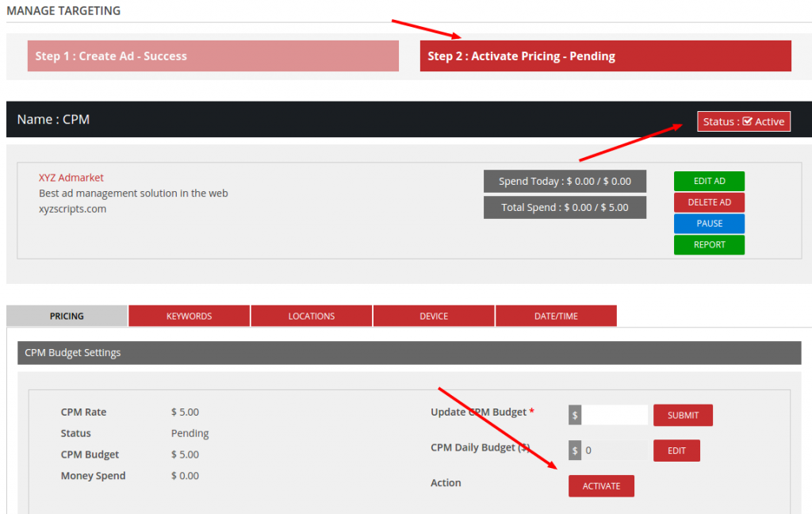The width and height of the screenshot is (812, 514).
Task: Delete the CPM ad
Action: point(709,201)
